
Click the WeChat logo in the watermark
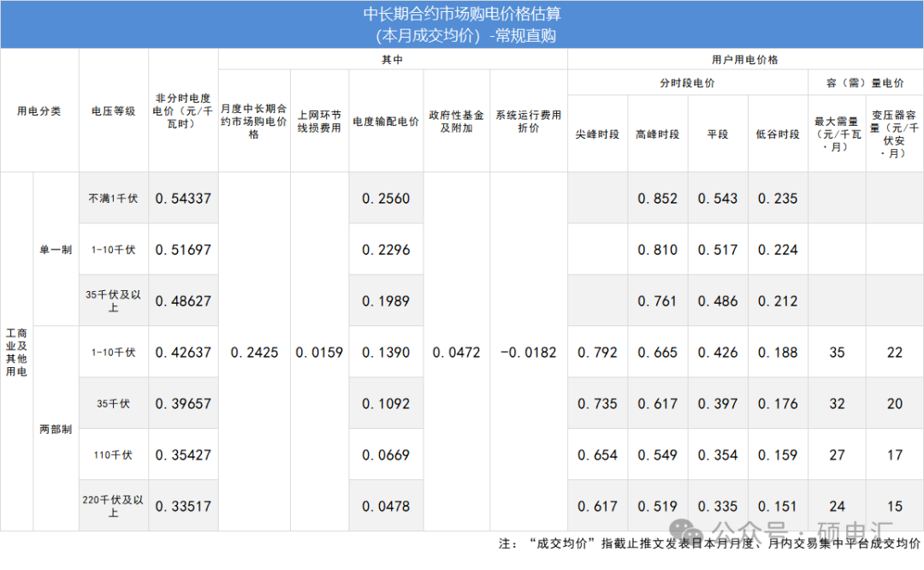click(x=688, y=530)
